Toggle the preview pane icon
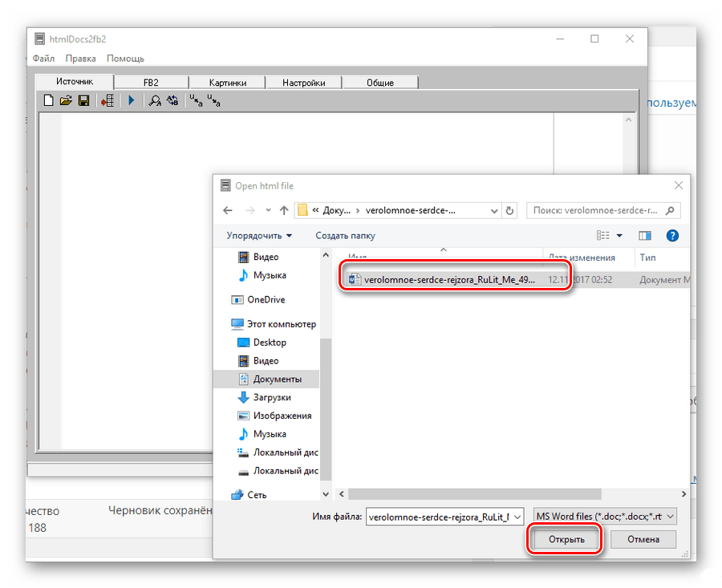This screenshot has height=588, width=722. (x=645, y=236)
